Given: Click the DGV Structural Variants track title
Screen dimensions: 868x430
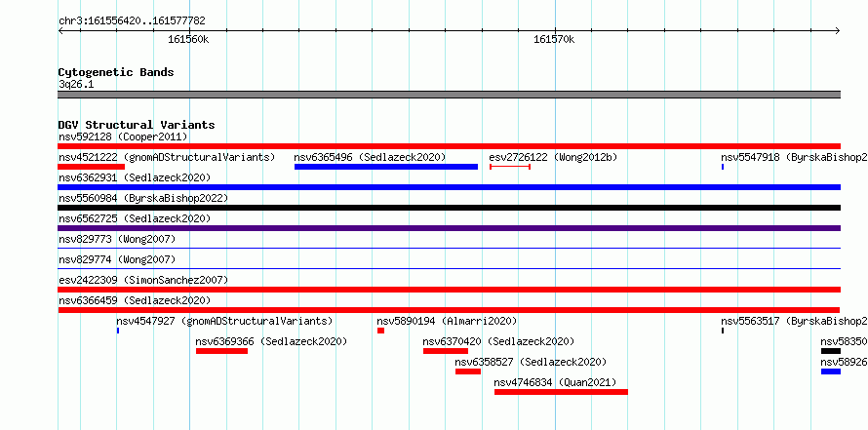Looking at the screenshot, I should pyautogui.click(x=137, y=125).
